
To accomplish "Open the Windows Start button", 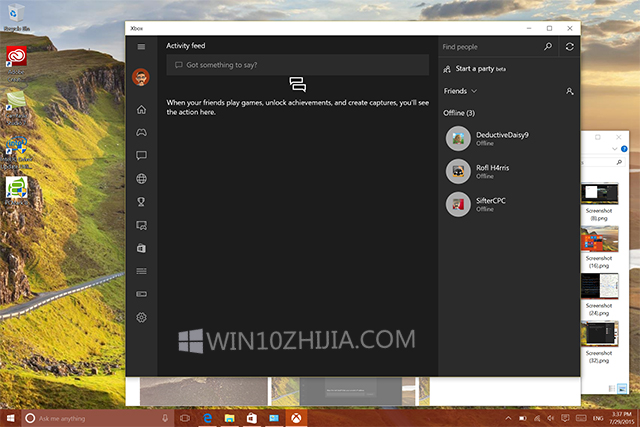I will coord(11,418).
